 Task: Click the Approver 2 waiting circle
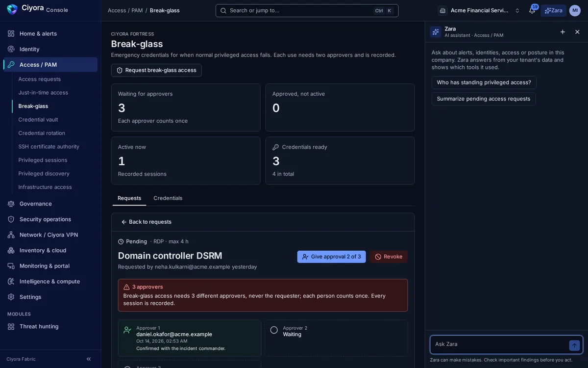274,330
